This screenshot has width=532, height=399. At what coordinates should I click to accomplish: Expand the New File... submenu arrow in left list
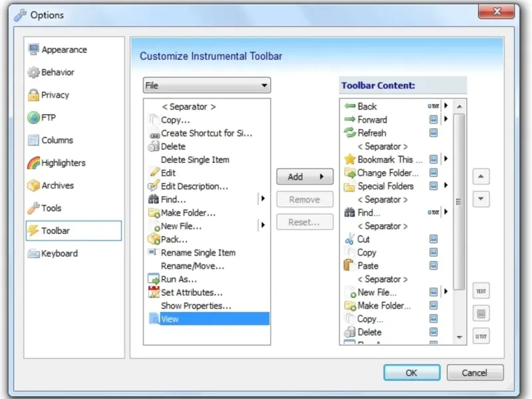point(263,225)
